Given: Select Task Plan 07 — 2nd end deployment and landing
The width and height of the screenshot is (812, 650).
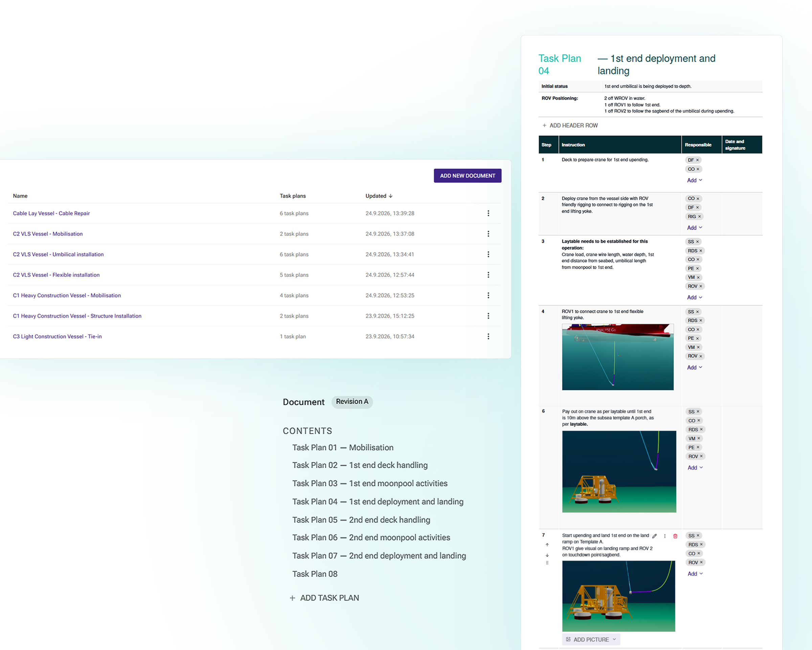Looking at the screenshot, I should click(379, 556).
